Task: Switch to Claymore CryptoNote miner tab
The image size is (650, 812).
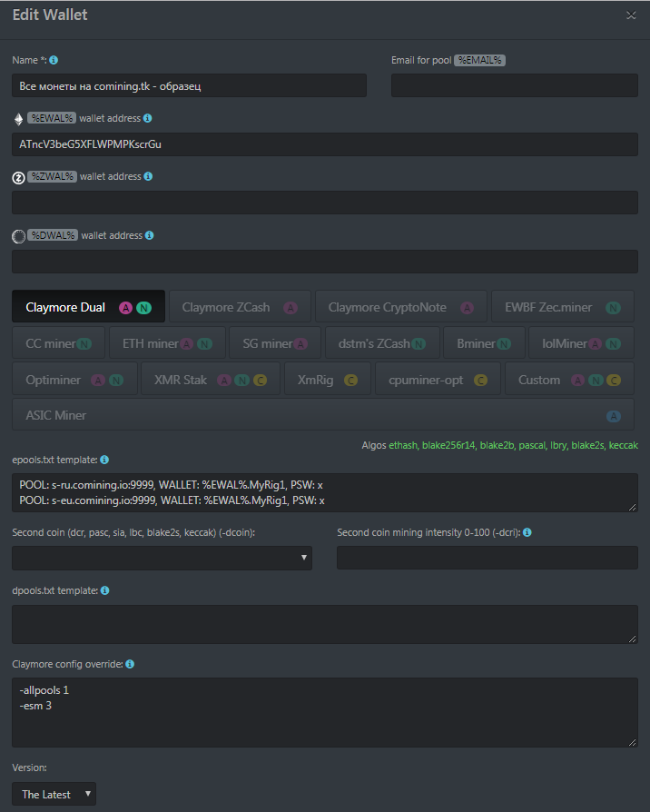Action: point(401,307)
